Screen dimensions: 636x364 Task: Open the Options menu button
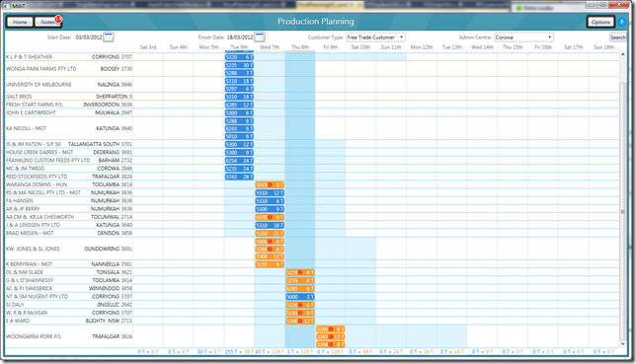[x=600, y=22]
